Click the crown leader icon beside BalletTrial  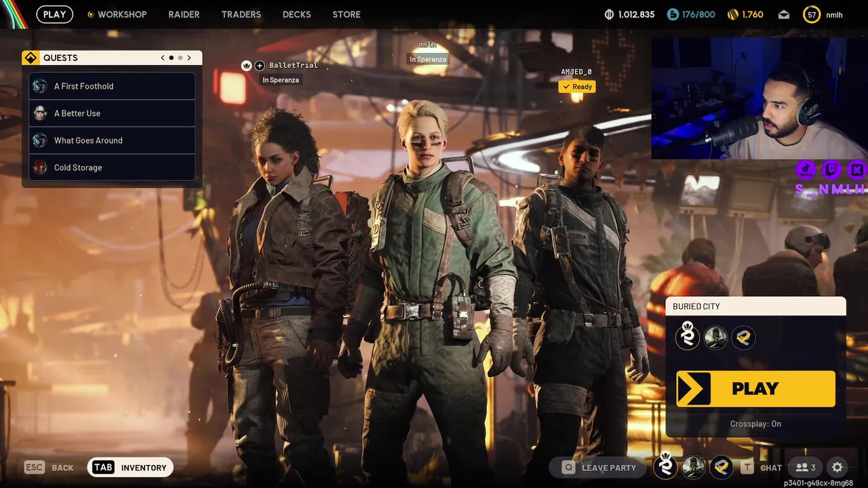click(x=246, y=66)
